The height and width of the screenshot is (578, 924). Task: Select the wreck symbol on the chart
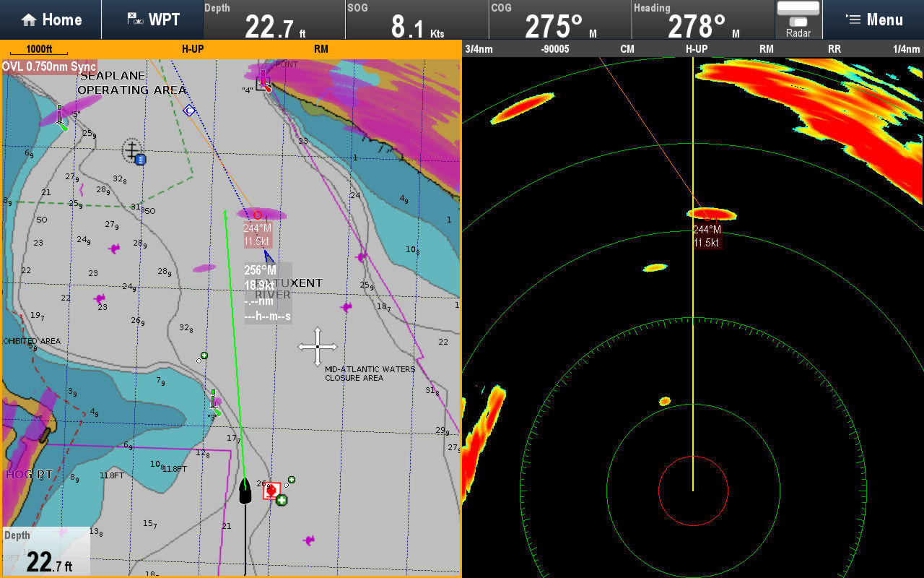point(131,150)
